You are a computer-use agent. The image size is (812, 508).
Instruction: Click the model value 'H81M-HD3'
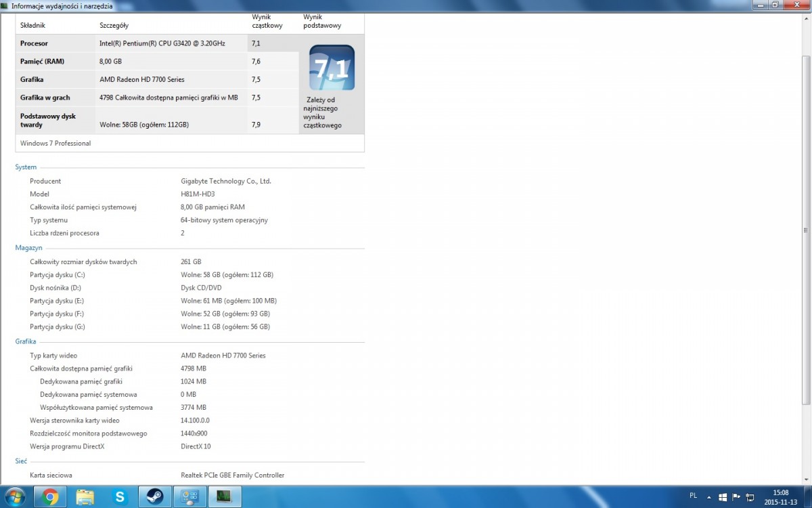click(198, 194)
